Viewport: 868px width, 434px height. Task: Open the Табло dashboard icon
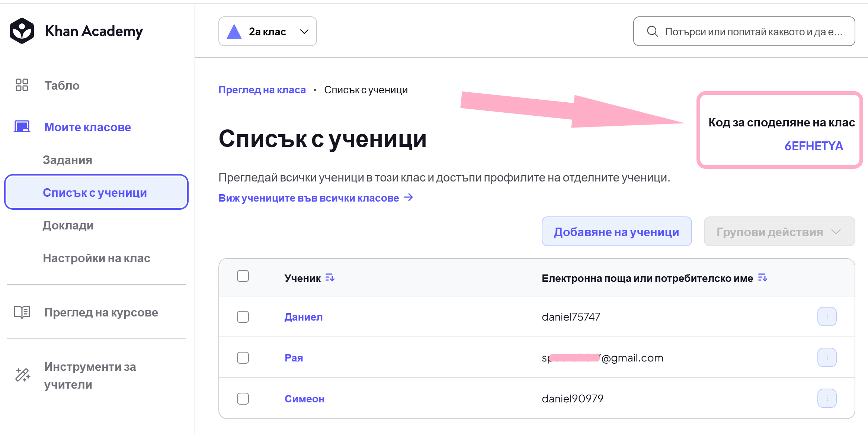click(x=22, y=85)
